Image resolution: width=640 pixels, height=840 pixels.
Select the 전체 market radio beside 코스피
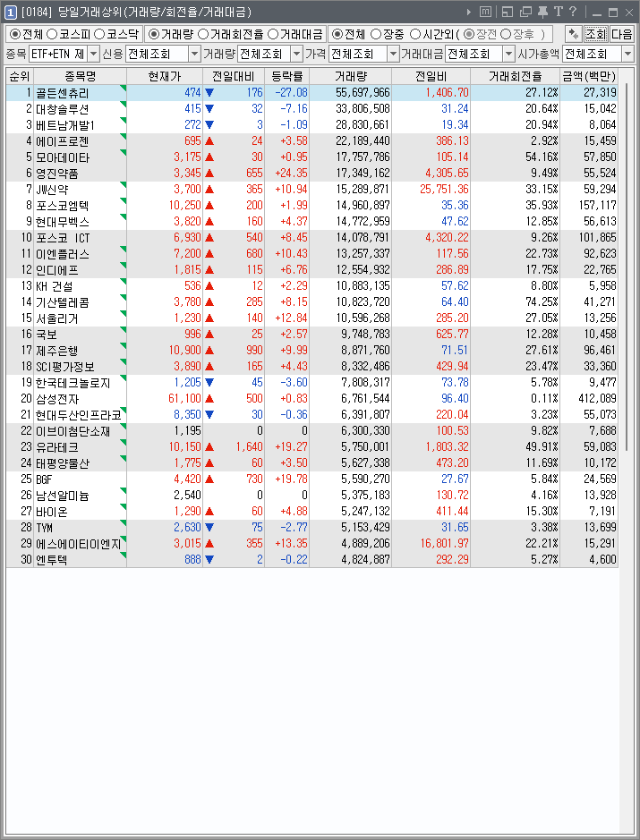point(15,34)
